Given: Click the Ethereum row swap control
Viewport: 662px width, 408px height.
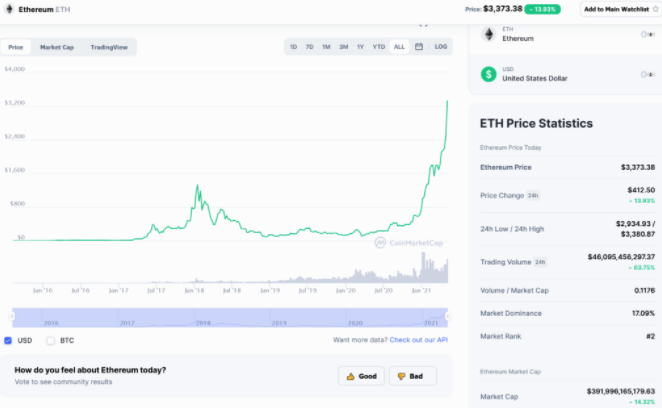Looking at the screenshot, I should pos(647,35).
